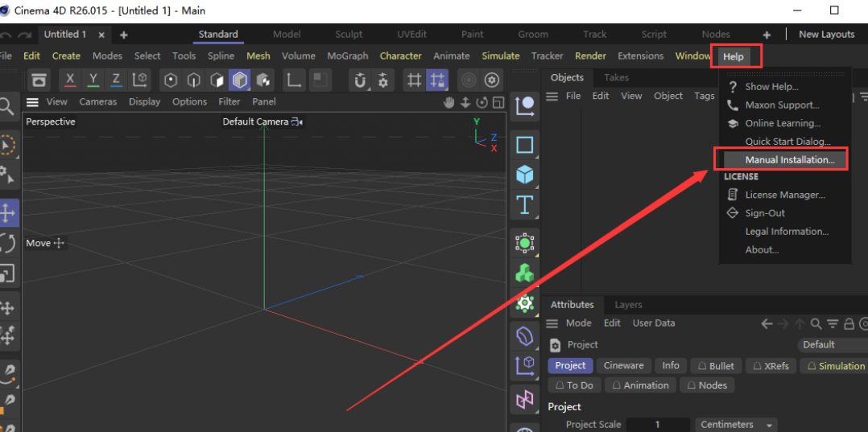Add a Cube primitive object
Viewport: 868px width, 432px height.
tap(524, 175)
